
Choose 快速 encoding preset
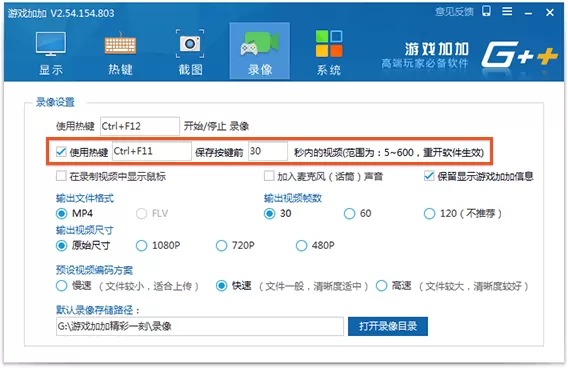coord(221,286)
